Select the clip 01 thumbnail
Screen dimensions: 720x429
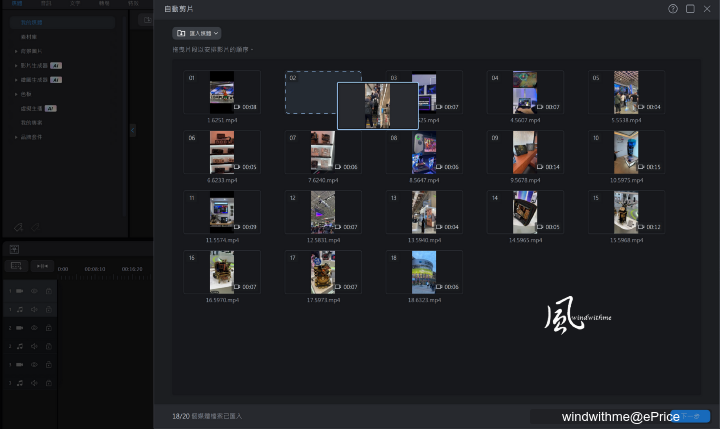point(222,92)
